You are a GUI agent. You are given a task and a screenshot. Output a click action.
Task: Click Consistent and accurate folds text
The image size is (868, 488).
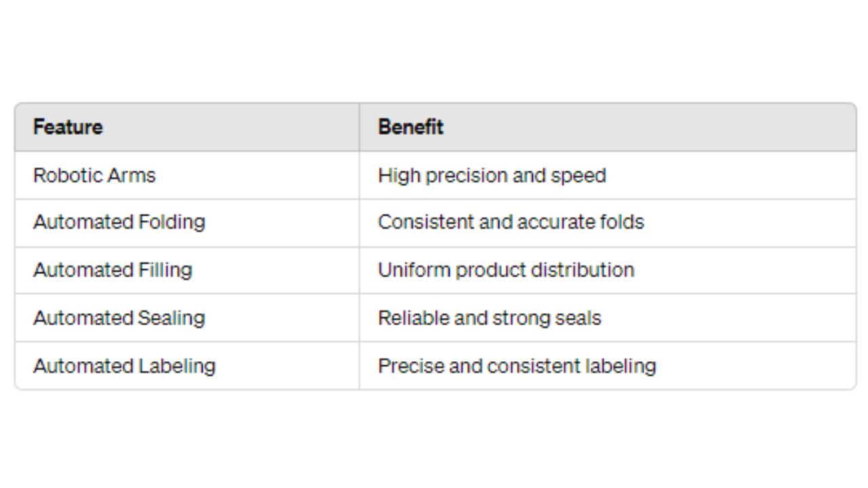pos(511,222)
